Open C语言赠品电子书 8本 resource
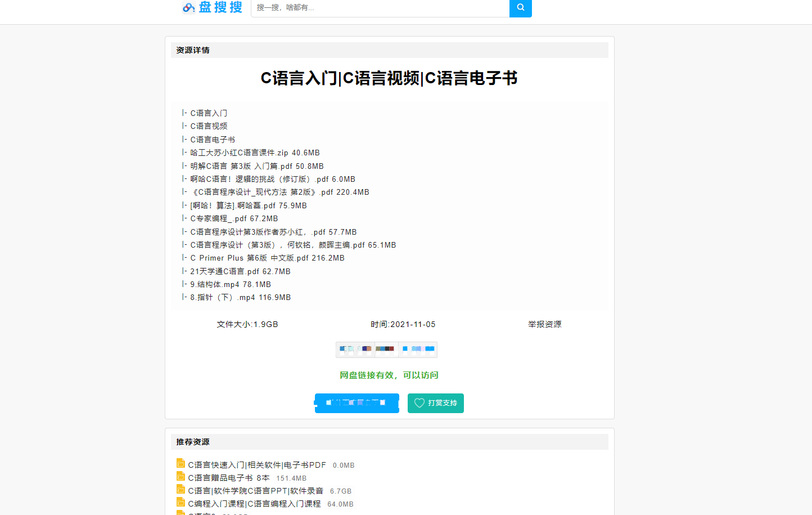Viewport: 812px width, 515px height. pos(229,478)
